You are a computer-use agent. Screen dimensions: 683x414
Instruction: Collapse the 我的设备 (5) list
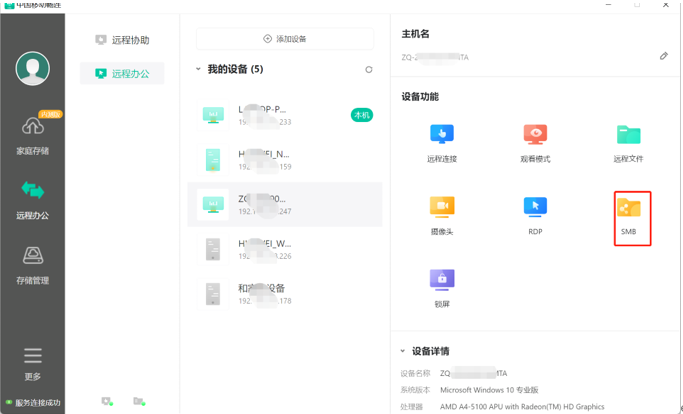click(199, 70)
